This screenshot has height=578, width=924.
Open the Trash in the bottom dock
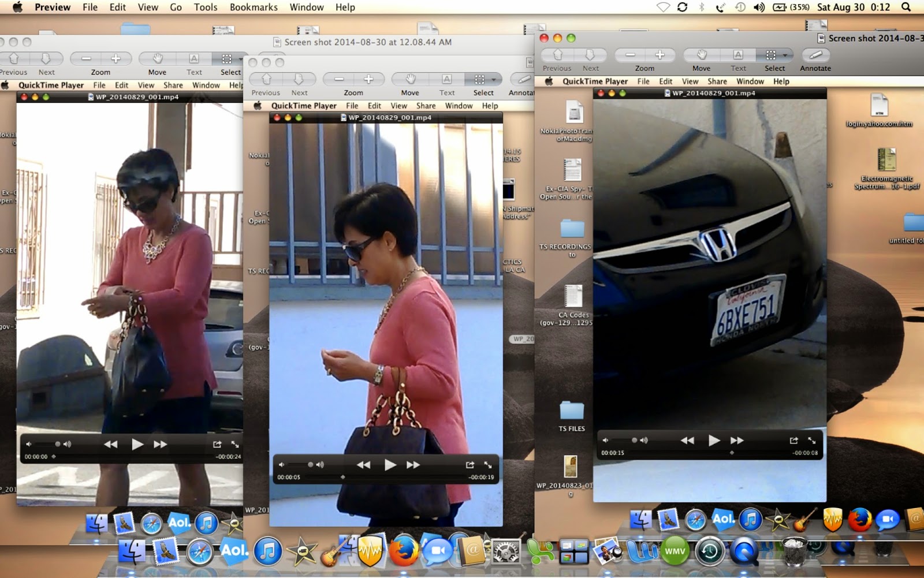pyautogui.click(x=794, y=551)
